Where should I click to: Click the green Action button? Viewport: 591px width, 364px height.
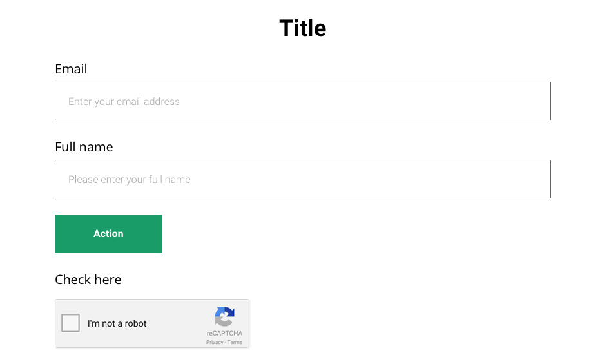(x=108, y=234)
